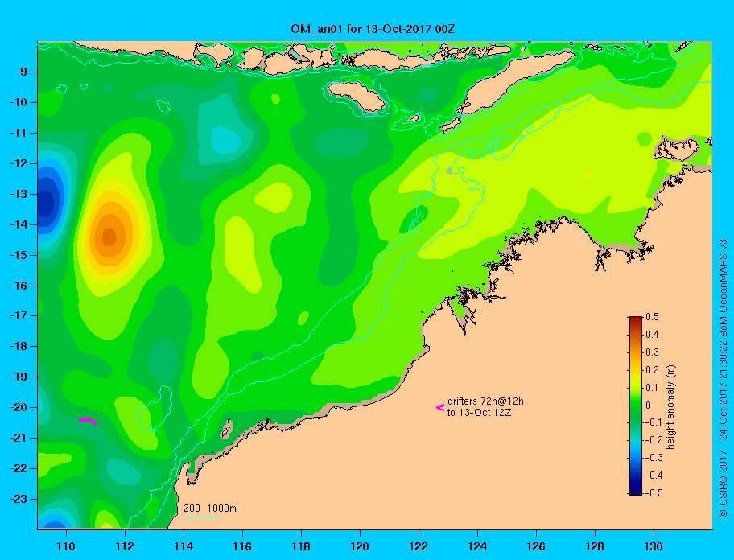Click the -0.1 colorbar tick label
Image resolution: width=734 pixels, height=560 pixels.
tap(654, 422)
